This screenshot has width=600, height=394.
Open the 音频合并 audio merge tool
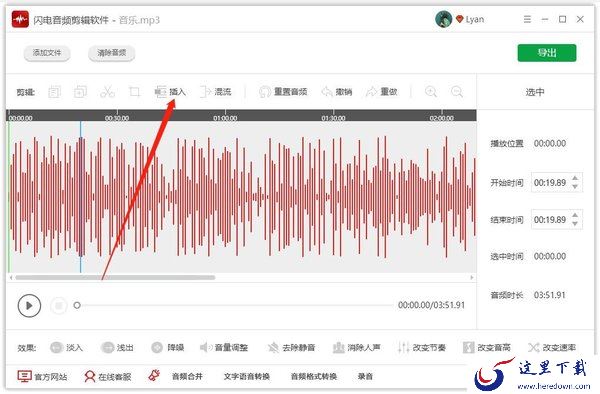(x=187, y=376)
